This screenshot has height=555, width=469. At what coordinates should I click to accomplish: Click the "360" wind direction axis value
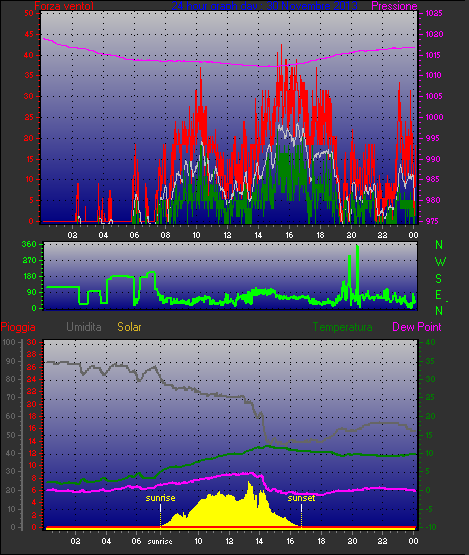pos(29,244)
